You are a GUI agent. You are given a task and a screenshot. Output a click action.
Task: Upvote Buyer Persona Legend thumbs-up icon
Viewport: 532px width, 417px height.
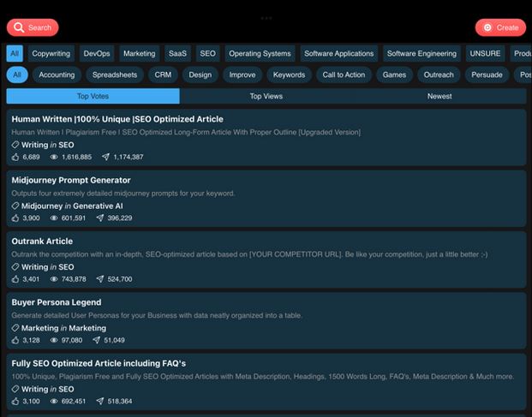(x=15, y=340)
